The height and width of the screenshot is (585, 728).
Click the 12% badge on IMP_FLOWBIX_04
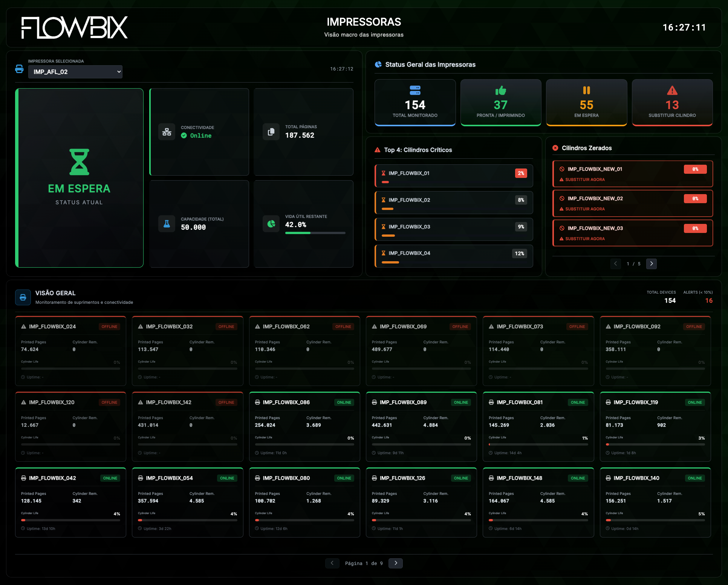click(520, 254)
